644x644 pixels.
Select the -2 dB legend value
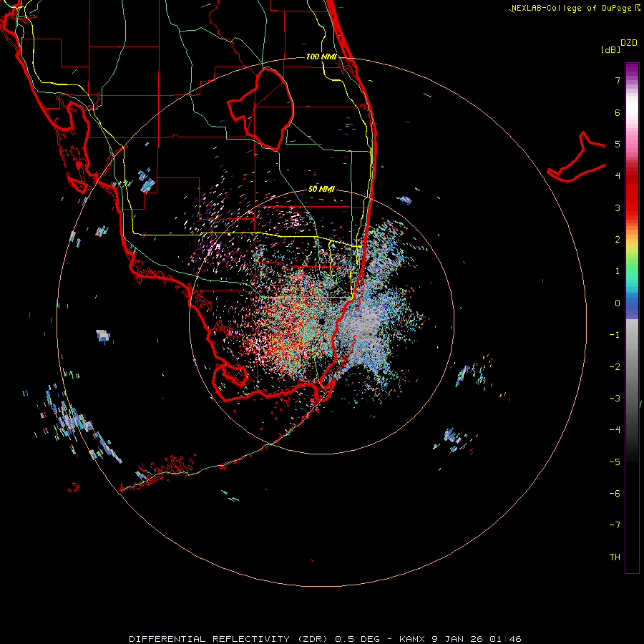pos(615,367)
